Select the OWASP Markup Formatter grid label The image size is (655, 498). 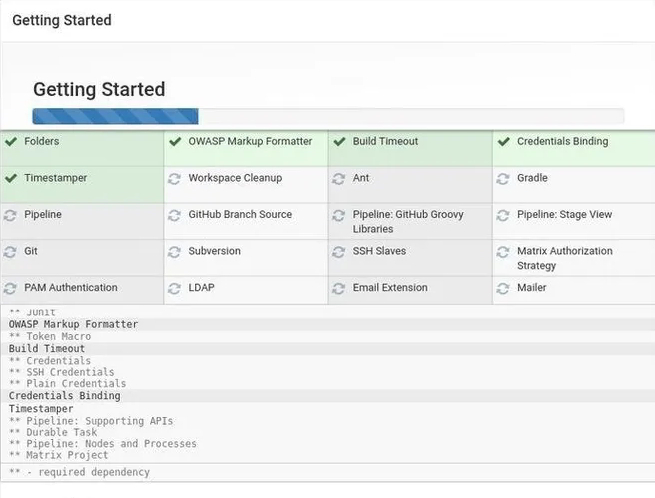coord(250,142)
